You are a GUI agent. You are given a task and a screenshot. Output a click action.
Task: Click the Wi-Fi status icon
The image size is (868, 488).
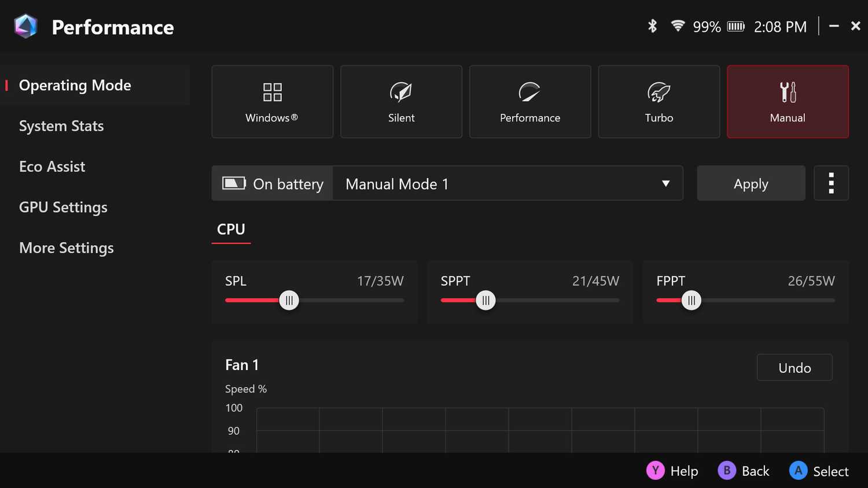click(x=678, y=26)
